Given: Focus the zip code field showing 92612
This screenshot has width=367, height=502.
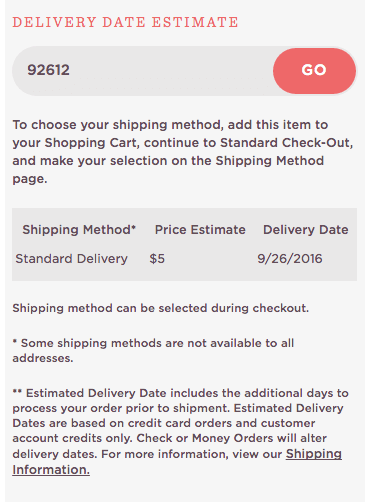Looking at the screenshot, I should (x=143, y=71).
